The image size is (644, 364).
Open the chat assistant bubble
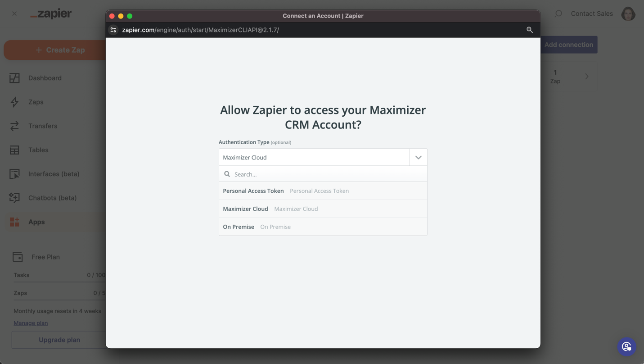[x=626, y=346]
